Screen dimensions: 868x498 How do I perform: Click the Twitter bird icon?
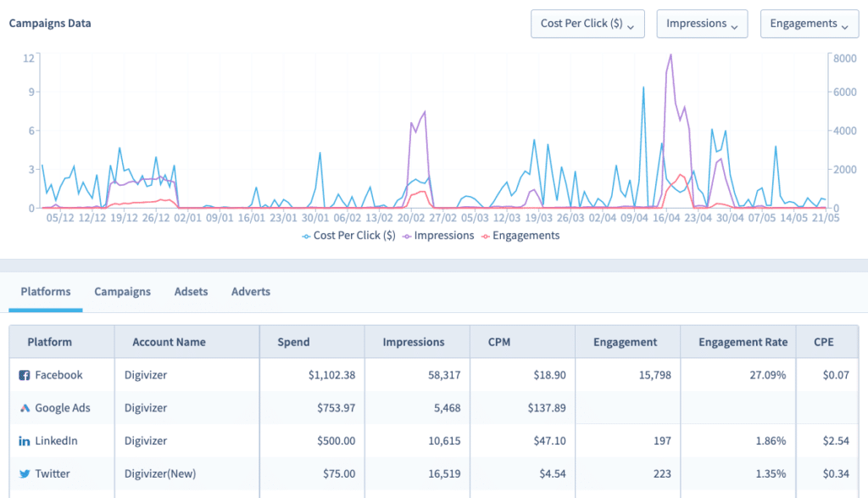[x=25, y=473]
